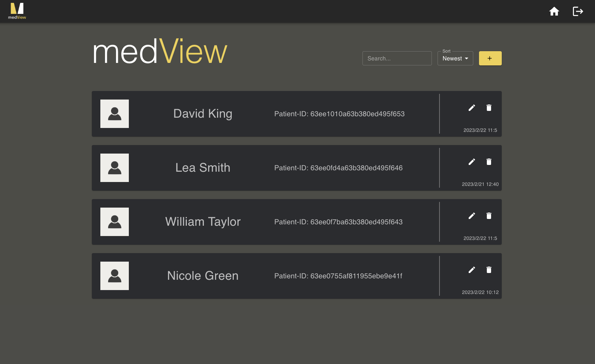Edit William Taylor's record
The image size is (595, 364).
472,216
